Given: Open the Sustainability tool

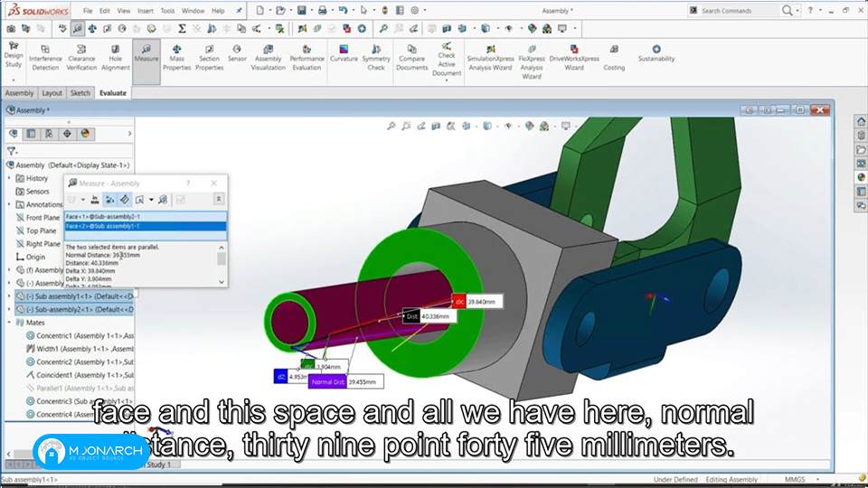Looking at the screenshot, I should [x=656, y=53].
